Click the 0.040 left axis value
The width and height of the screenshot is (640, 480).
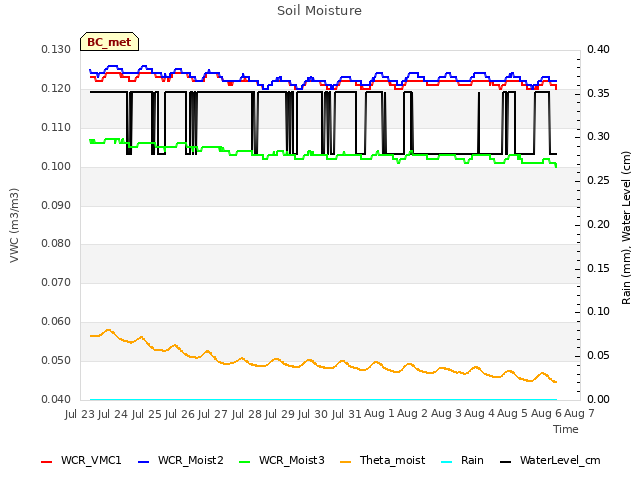tap(56, 399)
